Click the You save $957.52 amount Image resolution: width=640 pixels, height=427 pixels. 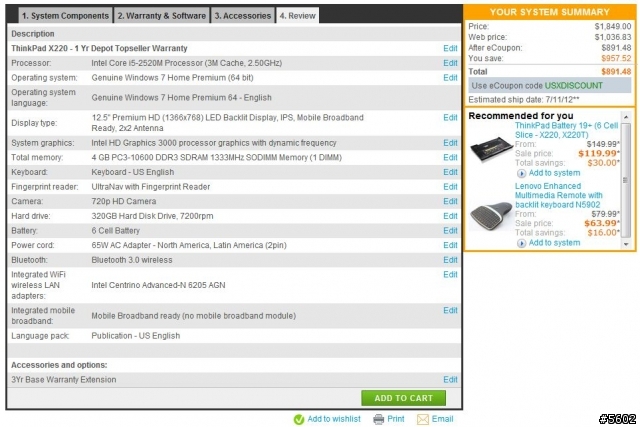(x=616, y=58)
